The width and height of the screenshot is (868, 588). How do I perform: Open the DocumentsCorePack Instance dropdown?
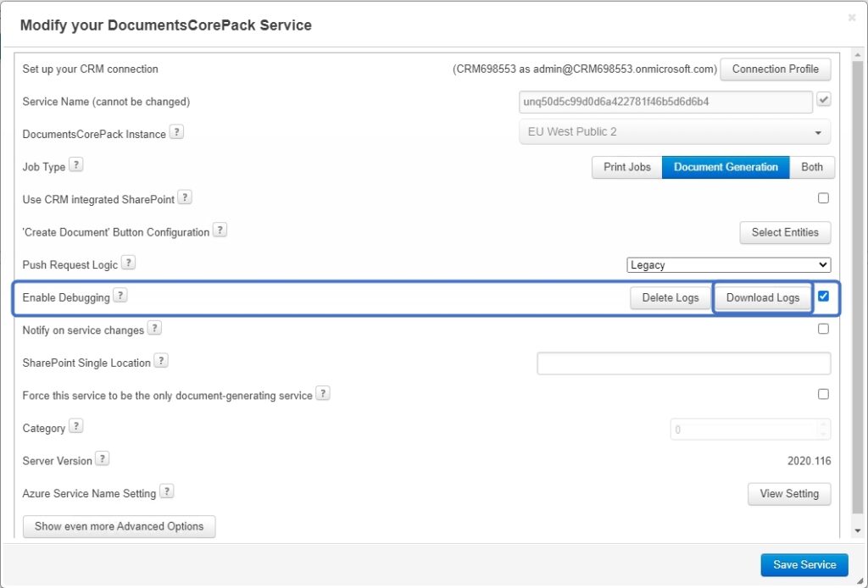pos(674,132)
